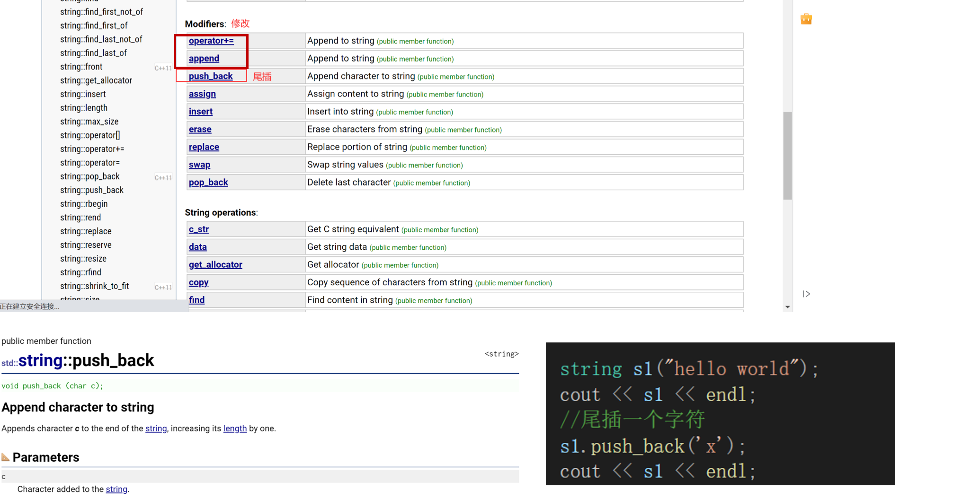
Task: Open the copy member function link
Action: (x=198, y=282)
